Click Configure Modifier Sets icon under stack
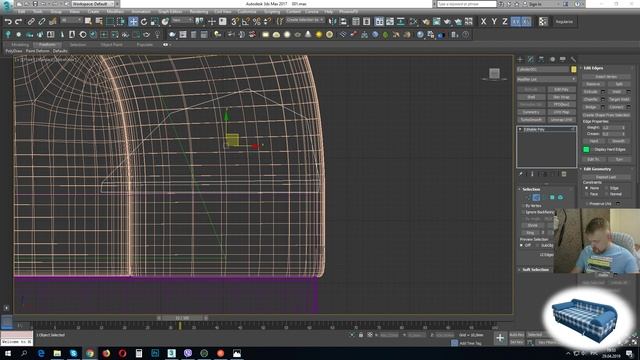Screen dimensions: 640x360 pos(564,174)
